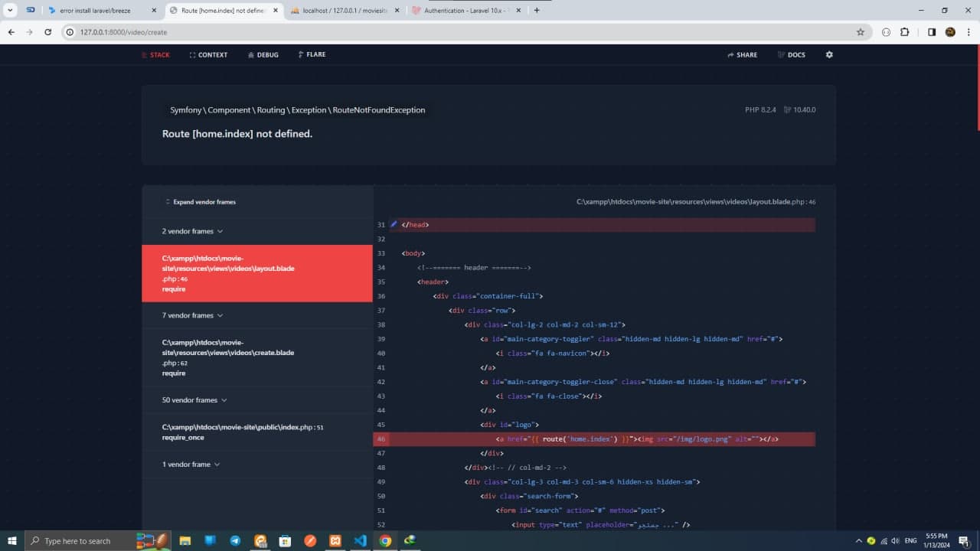Open the STACK tab

click(x=156, y=55)
